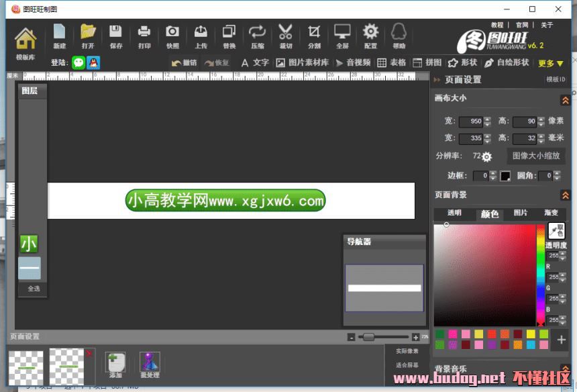Select the 裁切 scissors tool
The image size is (577, 392).
click(286, 36)
